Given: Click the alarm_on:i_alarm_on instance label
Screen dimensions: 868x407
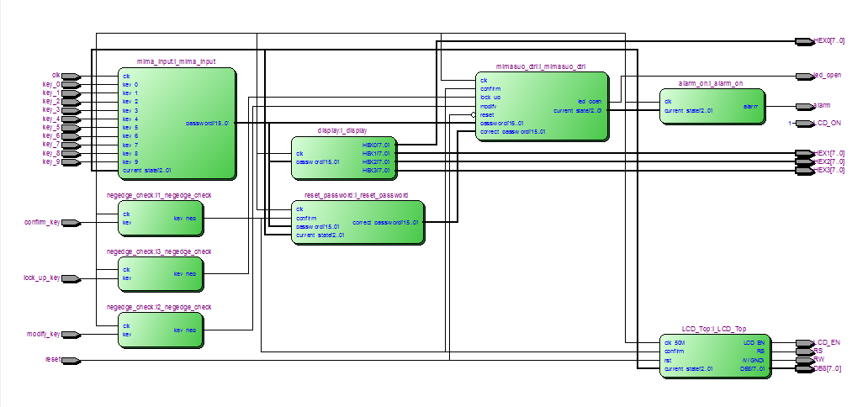Looking at the screenshot, I should [711, 83].
